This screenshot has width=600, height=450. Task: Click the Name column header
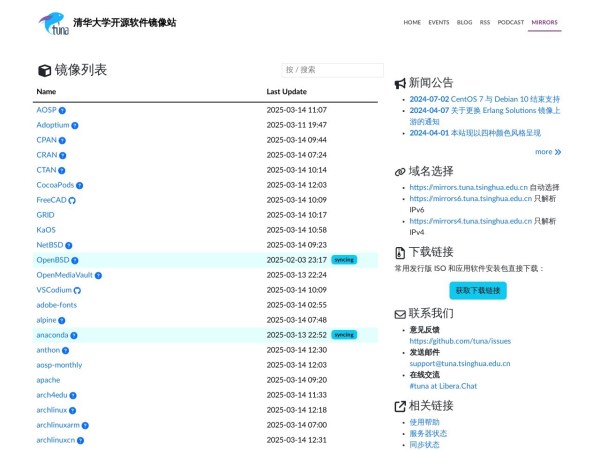(x=46, y=91)
